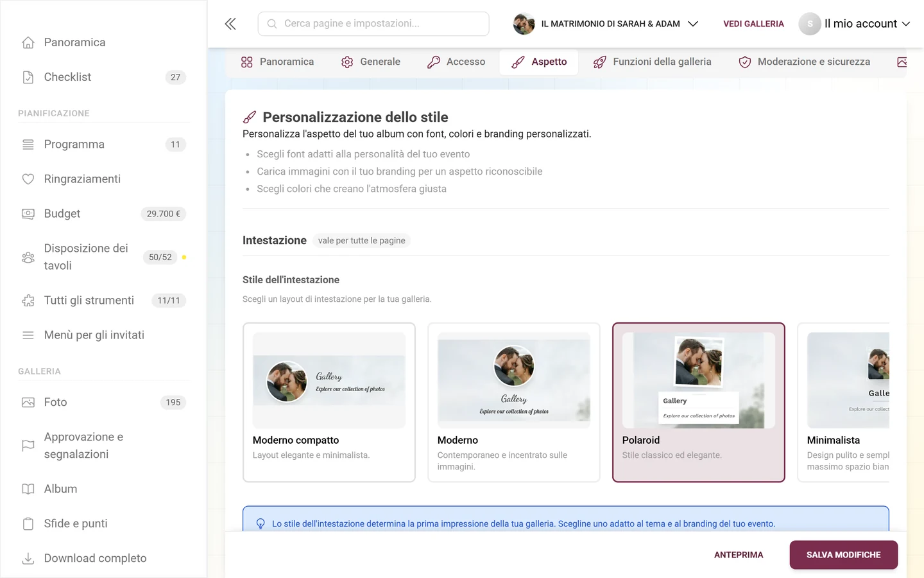The image size is (924, 578).
Task: Select the Moderno compatto header style
Action: click(x=329, y=403)
